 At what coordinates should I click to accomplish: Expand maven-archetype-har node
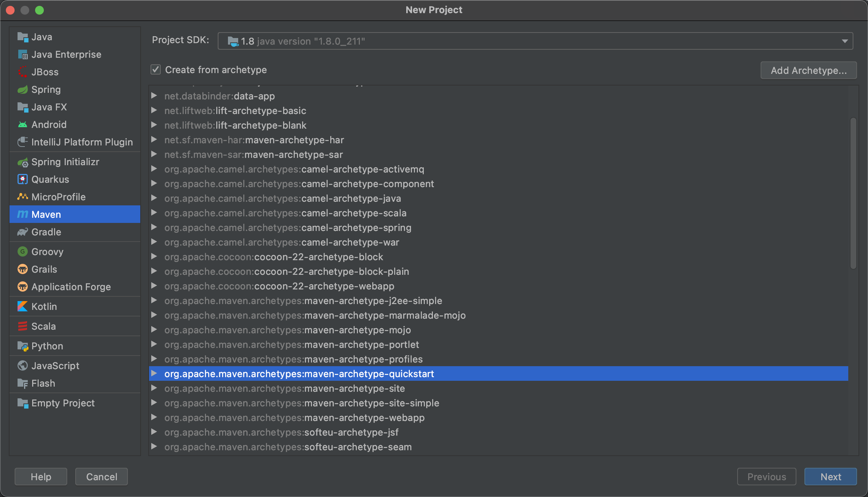click(154, 140)
